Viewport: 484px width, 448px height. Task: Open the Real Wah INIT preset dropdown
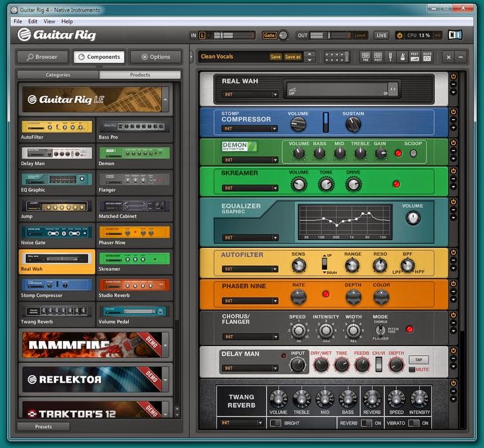tap(250, 94)
